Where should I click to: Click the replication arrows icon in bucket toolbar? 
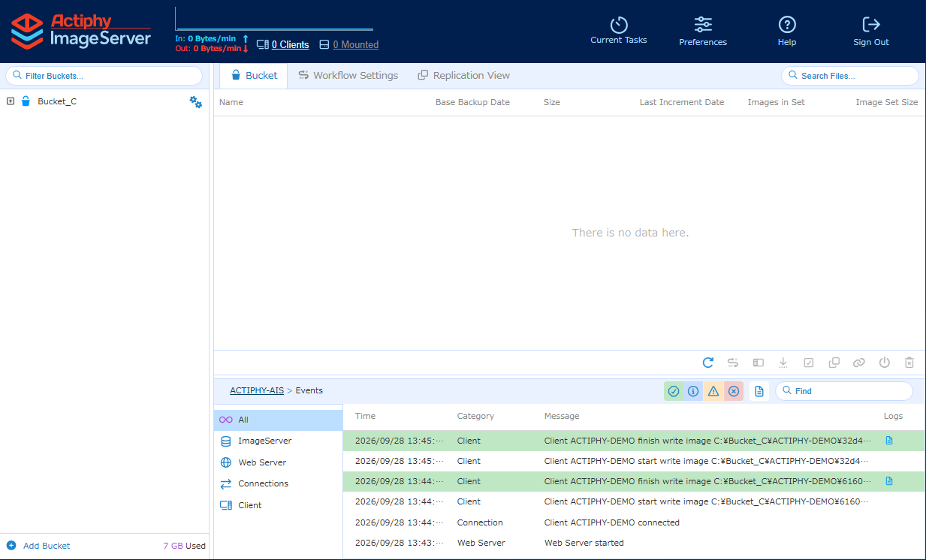click(733, 363)
